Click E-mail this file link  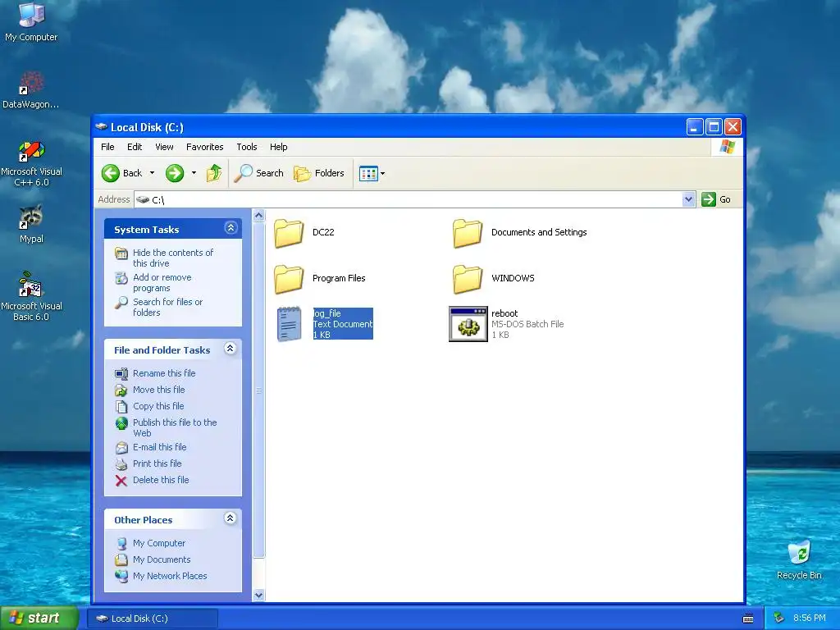click(x=160, y=447)
